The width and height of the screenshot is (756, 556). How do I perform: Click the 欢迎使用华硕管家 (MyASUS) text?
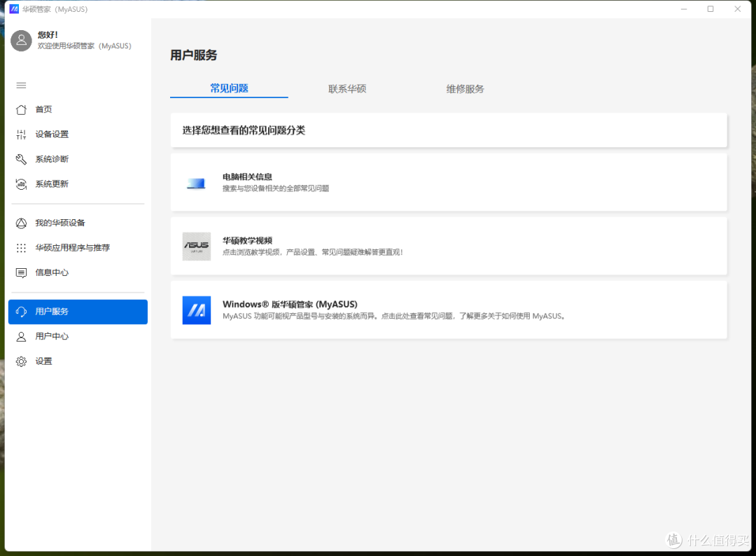85,46
